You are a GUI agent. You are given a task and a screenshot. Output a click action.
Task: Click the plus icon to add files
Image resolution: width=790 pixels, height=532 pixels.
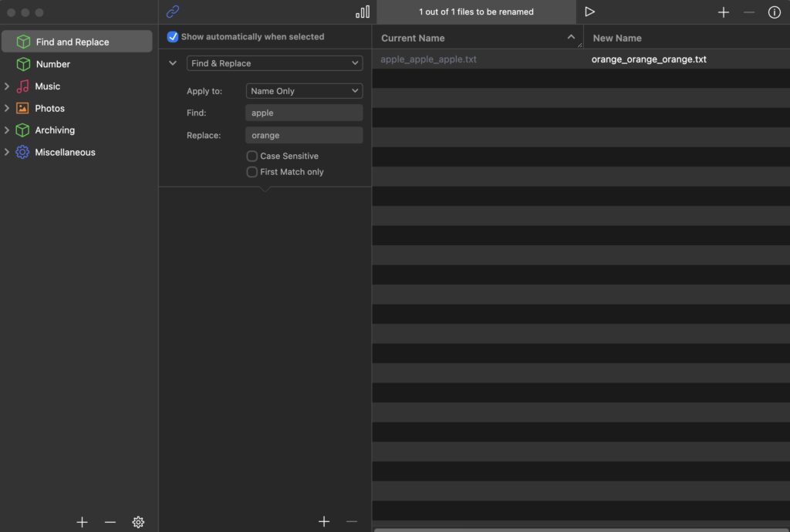click(723, 12)
